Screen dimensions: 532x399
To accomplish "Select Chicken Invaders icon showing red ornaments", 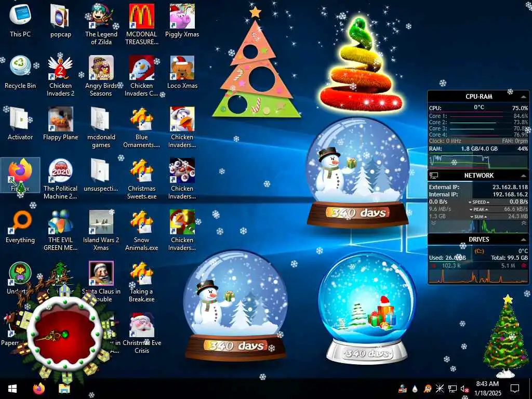I will pos(182,179).
